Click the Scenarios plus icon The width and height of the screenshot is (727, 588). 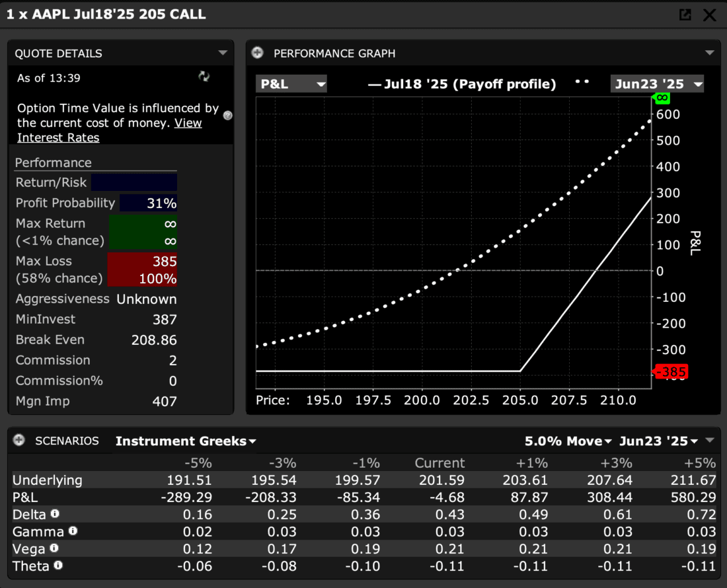tap(19, 440)
